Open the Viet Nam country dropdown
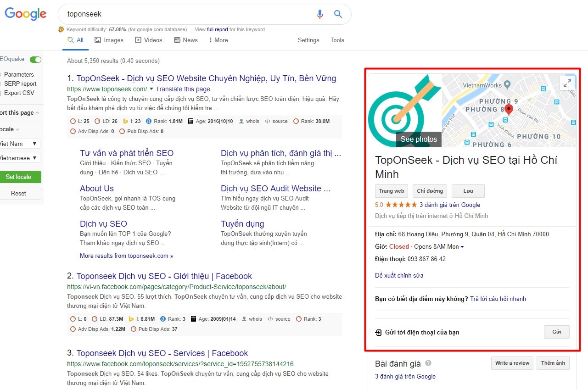The height and width of the screenshot is (390, 588). coord(19,144)
